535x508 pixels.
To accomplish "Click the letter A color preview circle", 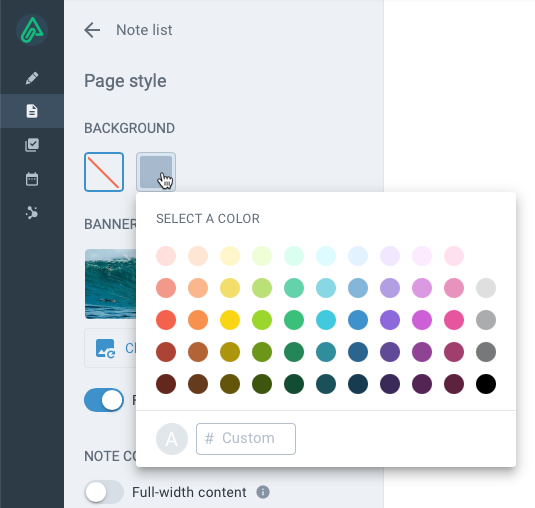I will [172, 439].
